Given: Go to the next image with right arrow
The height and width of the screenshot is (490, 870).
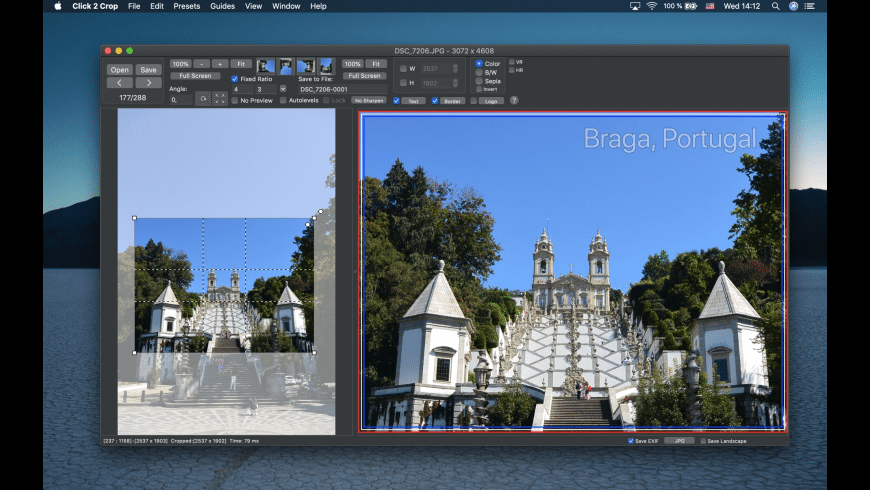Looking at the screenshot, I should pos(148,83).
